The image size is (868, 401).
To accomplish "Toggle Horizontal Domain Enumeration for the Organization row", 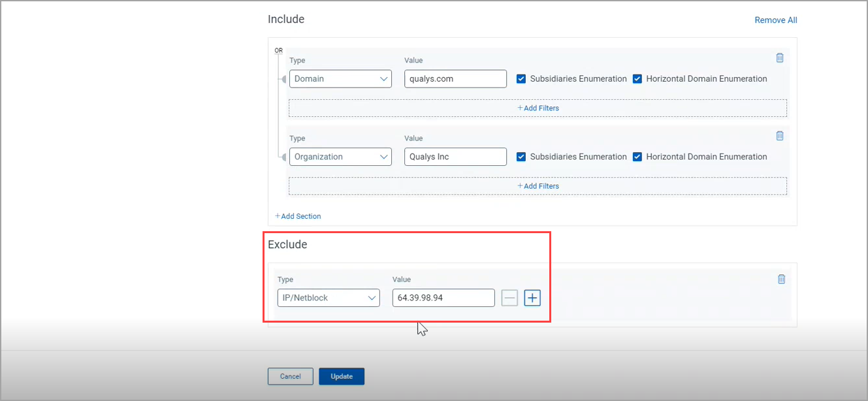I will tap(637, 157).
